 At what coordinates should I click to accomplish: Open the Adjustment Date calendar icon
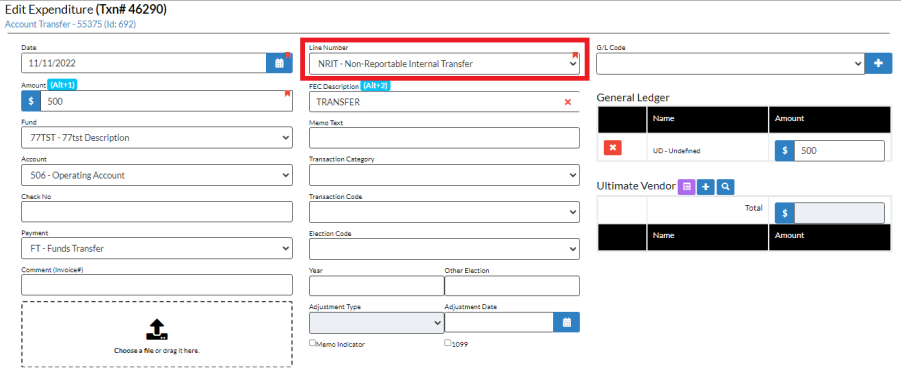click(567, 322)
